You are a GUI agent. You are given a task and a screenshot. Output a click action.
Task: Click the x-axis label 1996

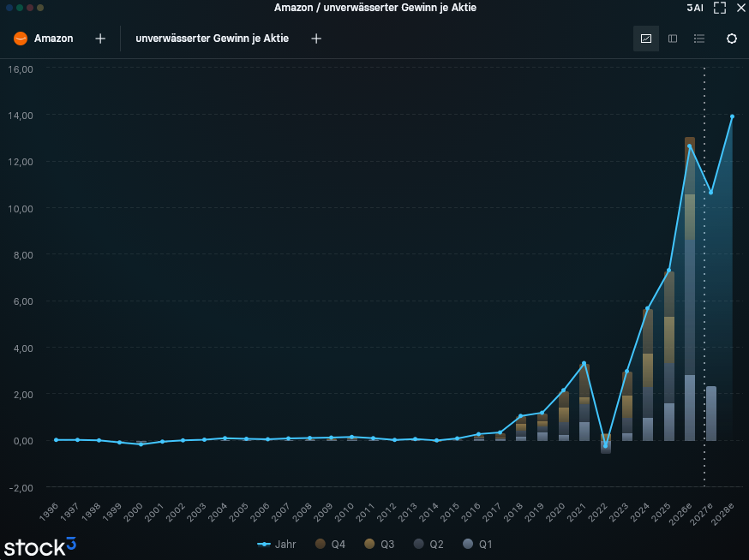pyautogui.click(x=48, y=512)
